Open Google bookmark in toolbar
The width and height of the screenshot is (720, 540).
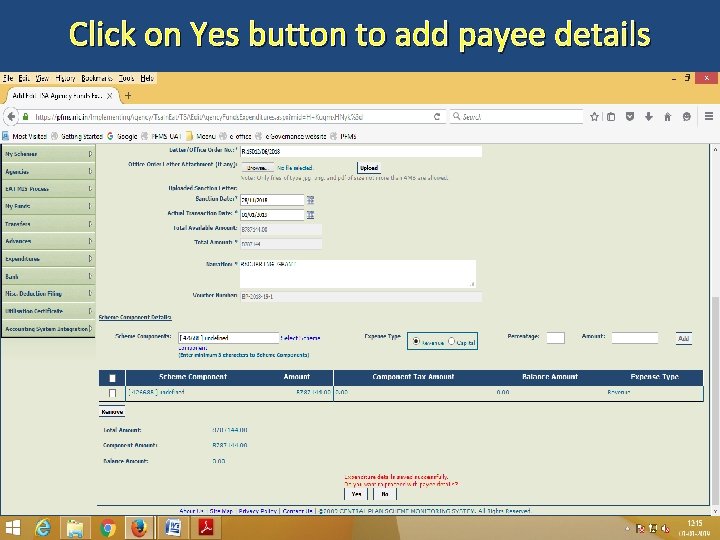coord(122,136)
